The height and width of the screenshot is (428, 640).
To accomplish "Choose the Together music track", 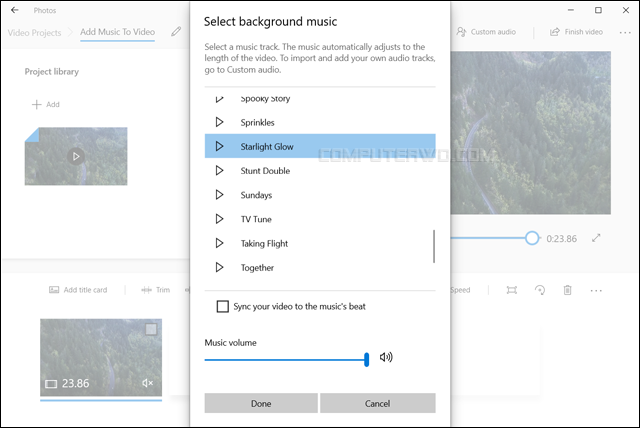I will pos(257,268).
